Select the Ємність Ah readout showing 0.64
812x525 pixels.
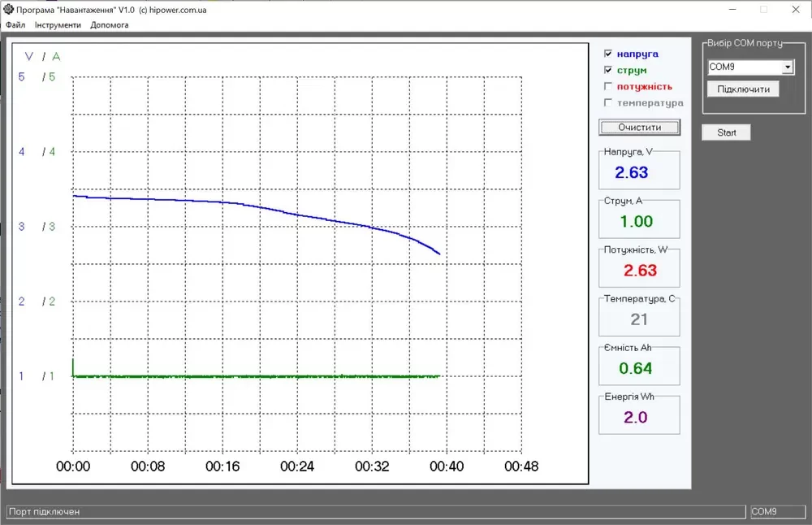[x=636, y=368]
